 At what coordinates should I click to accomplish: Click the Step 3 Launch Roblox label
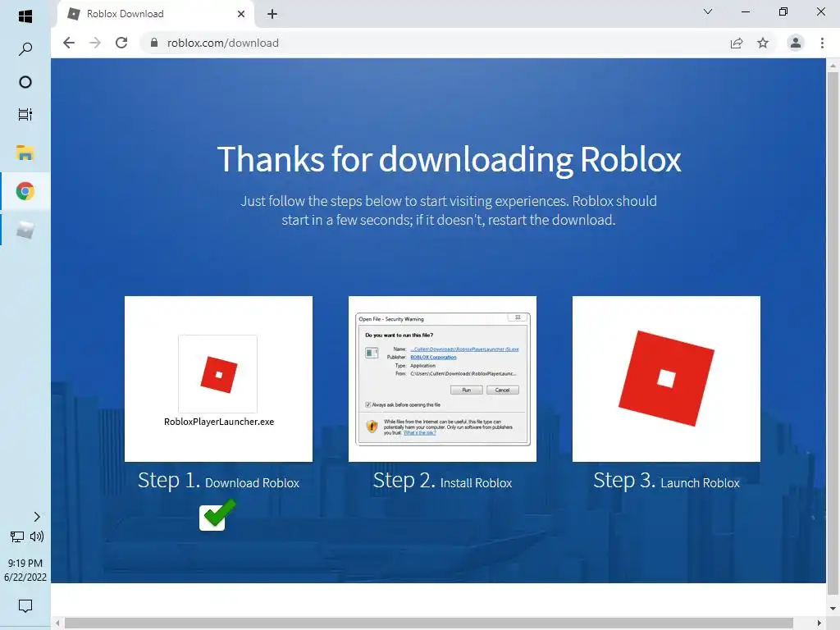click(x=666, y=481)
